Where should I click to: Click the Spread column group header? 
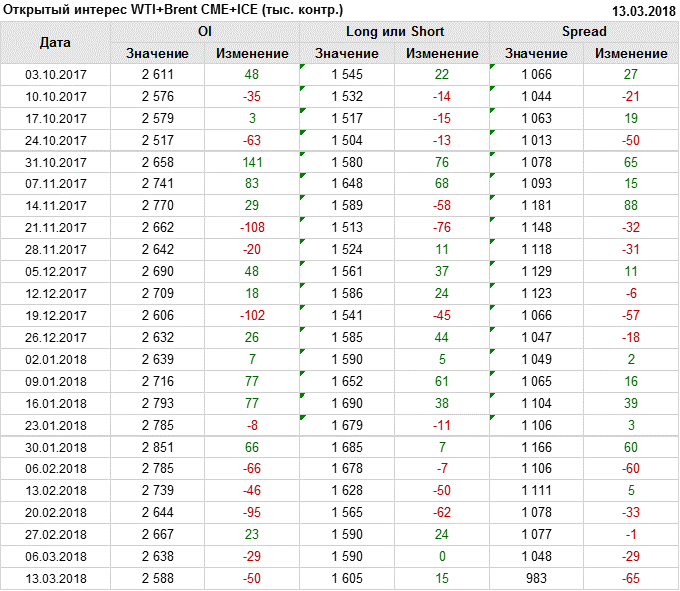coord(583,32)
